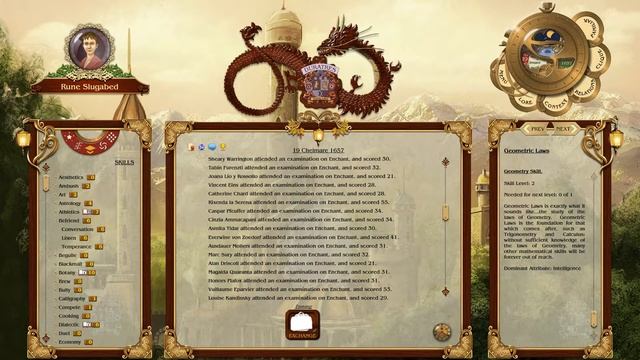Click the PREV button in info panel

click(537, 129)
